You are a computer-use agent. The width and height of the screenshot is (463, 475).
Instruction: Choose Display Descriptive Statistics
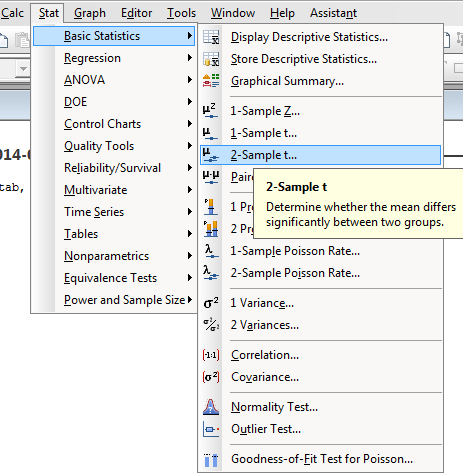(321, 37)
